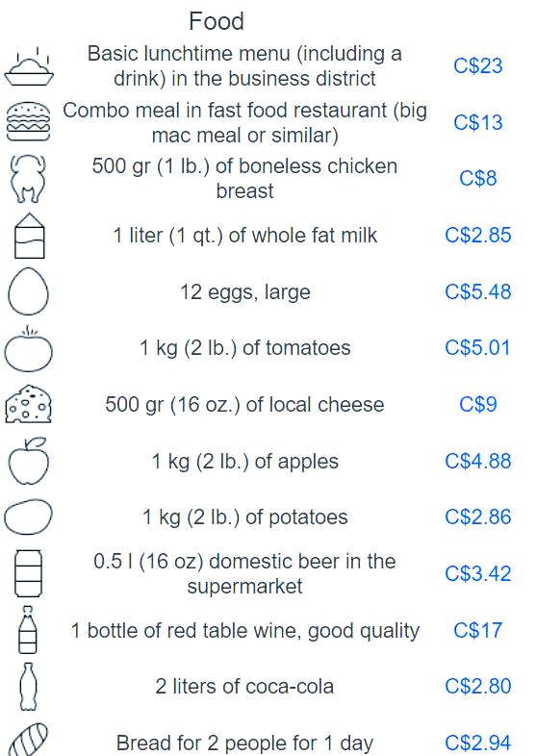Click the milk carton icon
Screen dimensions: 536x756
point(30,236)
